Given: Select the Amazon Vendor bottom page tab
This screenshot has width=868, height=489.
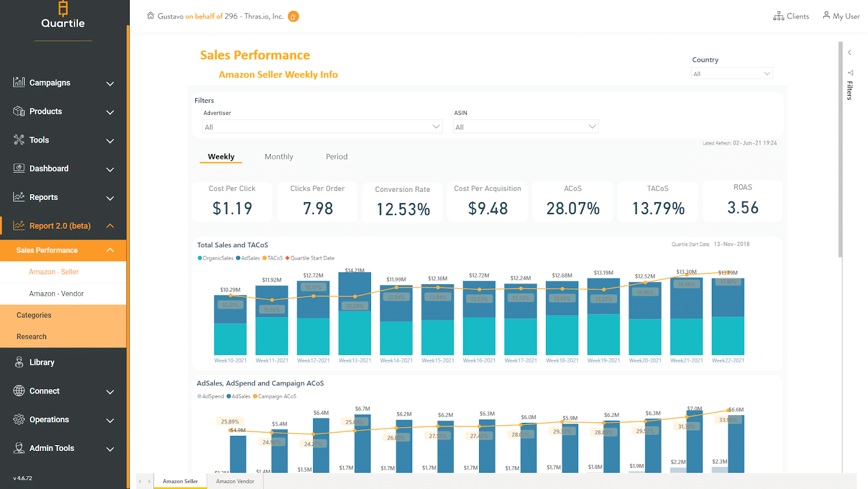Looking at the screenshot, I should (x=235, y=481).
